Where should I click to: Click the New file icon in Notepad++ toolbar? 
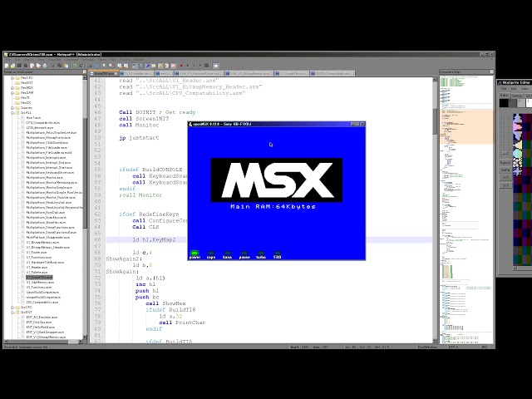(7, 66)
